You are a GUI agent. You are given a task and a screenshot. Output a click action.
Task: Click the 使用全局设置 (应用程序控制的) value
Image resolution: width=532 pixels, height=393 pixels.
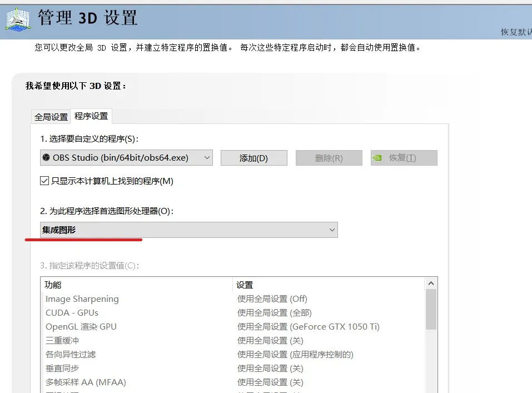point(295,355)
